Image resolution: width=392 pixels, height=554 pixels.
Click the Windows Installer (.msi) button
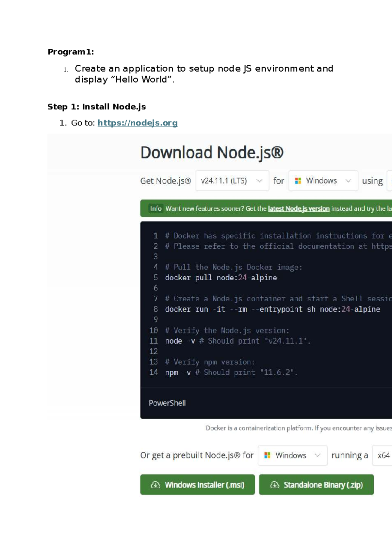point(198,485)
